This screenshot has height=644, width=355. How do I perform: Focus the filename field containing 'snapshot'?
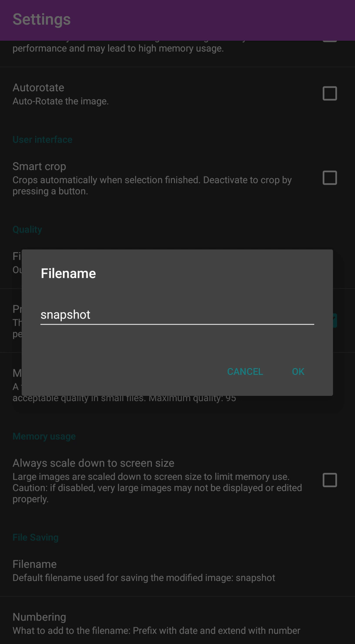pyautogui.click(x=177, y=315)
